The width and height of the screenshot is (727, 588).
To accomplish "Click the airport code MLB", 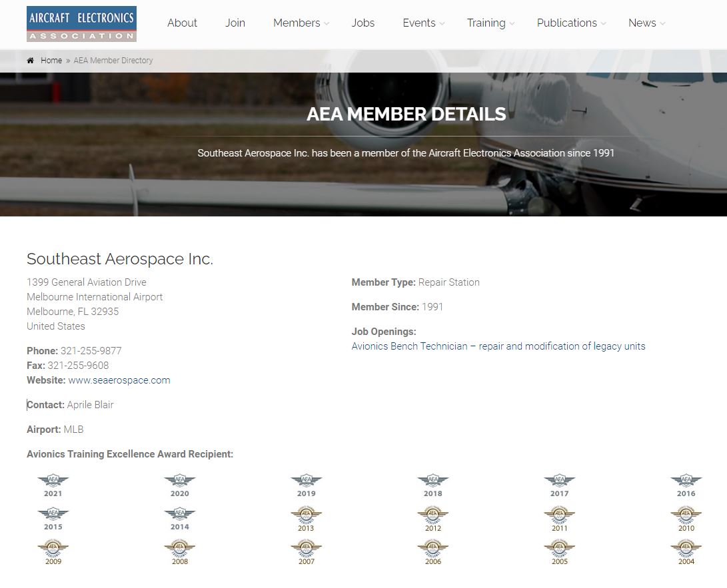I will pyautogui.click(x=73, y=430).
